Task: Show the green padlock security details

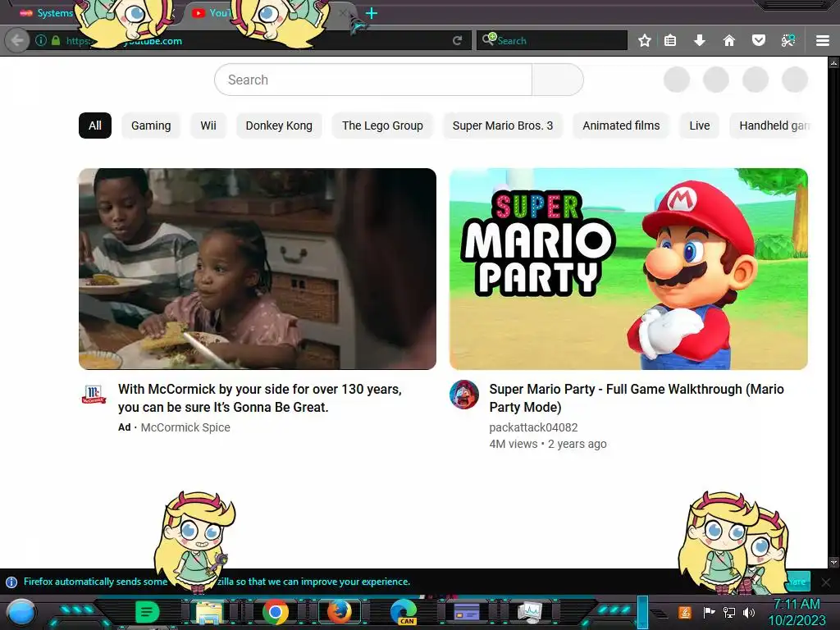Action: (56, 40)
